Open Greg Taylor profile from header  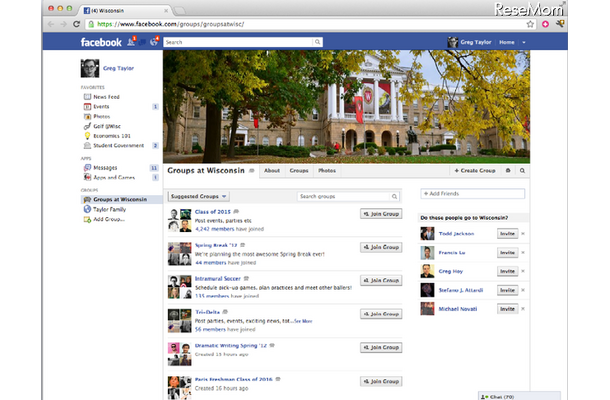pos(470,42)
